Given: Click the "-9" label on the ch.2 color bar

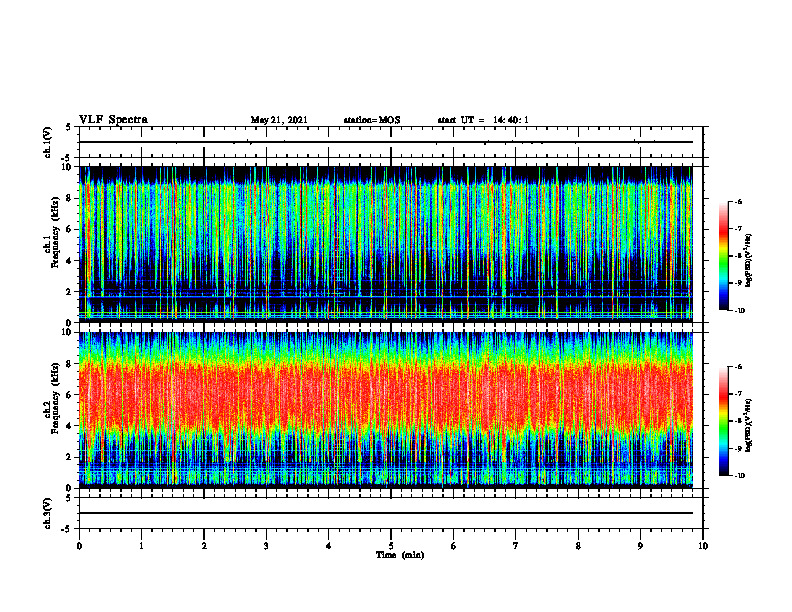Looking at the screenshot, I should coord(739,448).
